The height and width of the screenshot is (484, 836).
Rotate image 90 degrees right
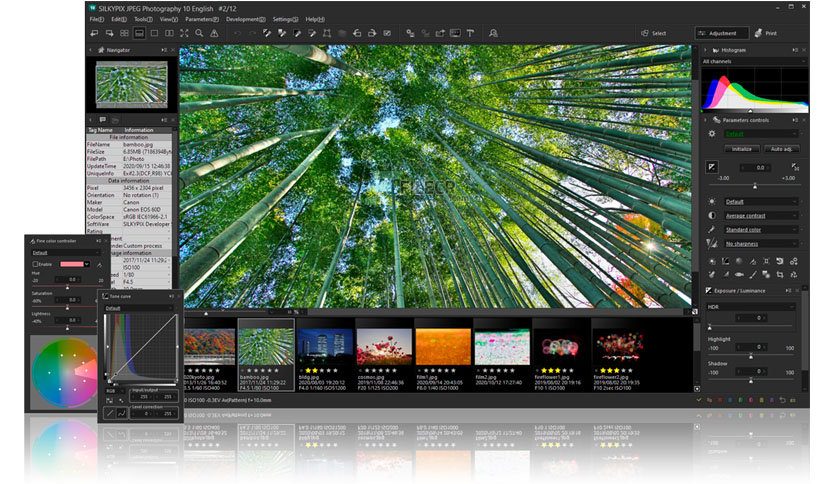click(x=372, y=33)
